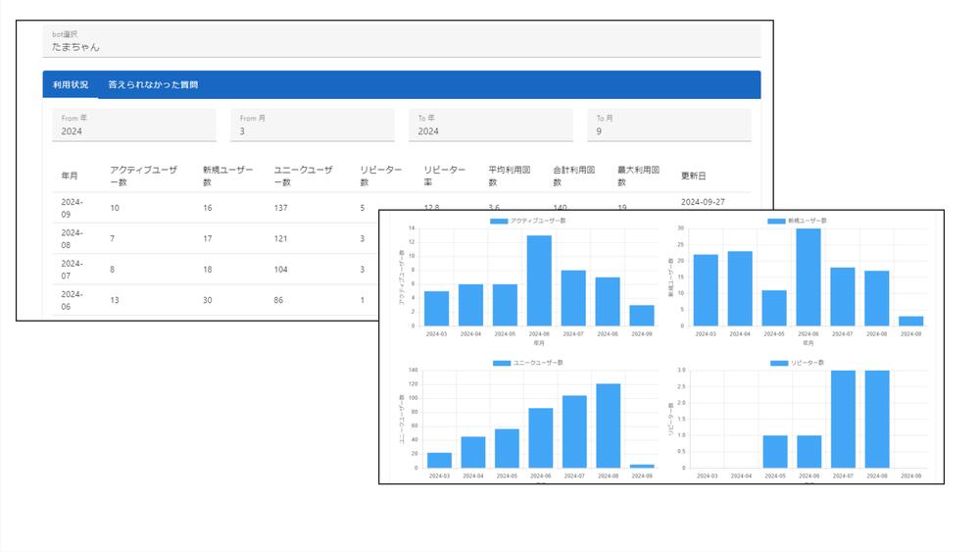Image resolution: width=980 pixels, height=552 pixels.
Task: Open the bot選択 dropdown showing たまちゃん
Action: 401,41
